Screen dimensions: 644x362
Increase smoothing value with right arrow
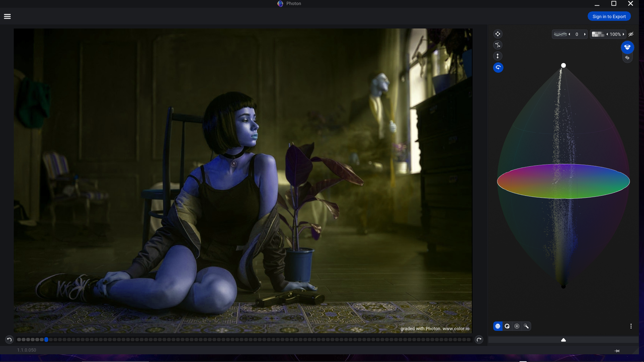tap(585, 34)
